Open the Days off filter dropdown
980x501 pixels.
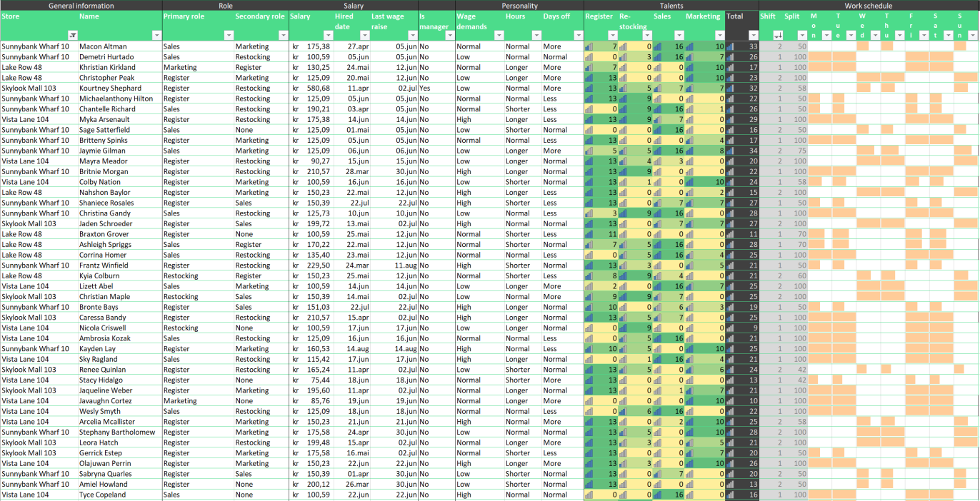[x=578, y=35]
